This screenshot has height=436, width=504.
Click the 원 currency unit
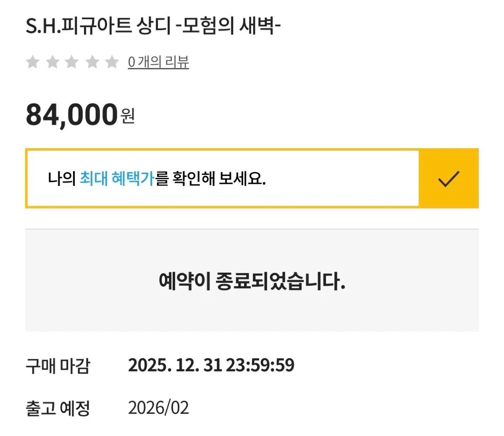[128, 115]
